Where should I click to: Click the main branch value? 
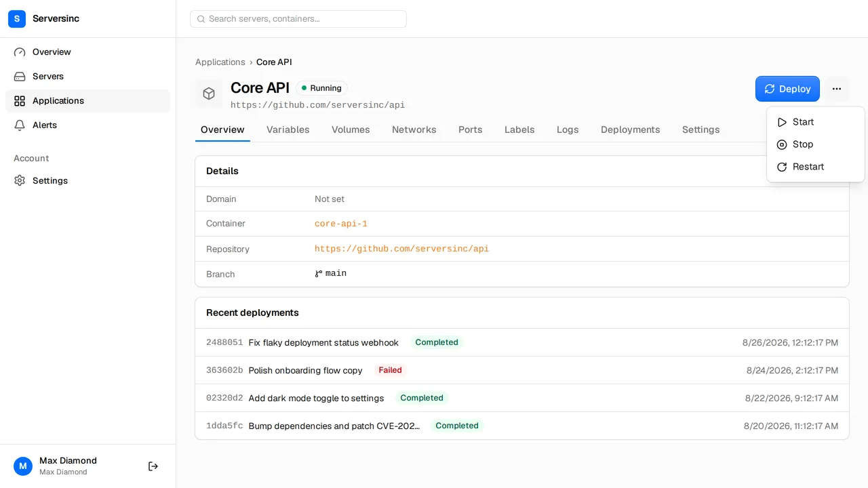[x=336, y=274]
